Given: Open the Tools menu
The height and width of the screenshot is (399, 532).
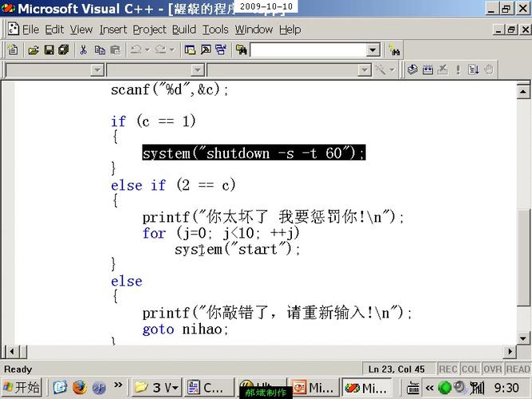Looking at the screenshot, I should (215, 30).
